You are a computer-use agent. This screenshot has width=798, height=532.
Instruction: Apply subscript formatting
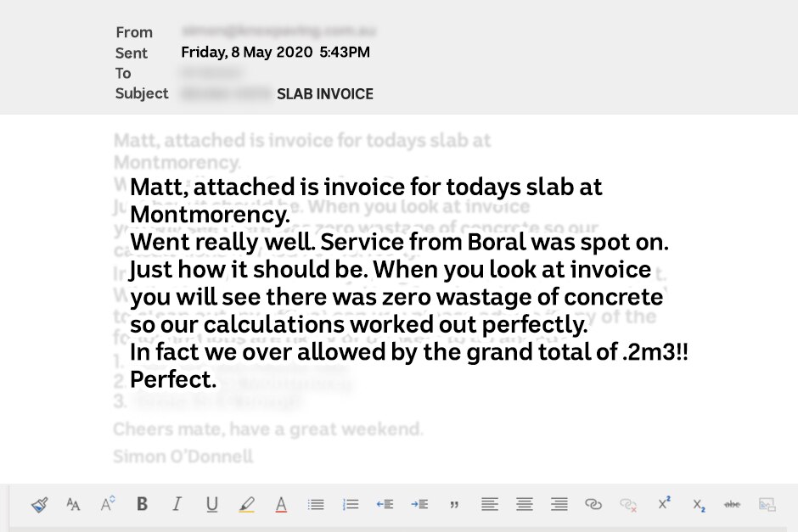(x=697, y=503)
